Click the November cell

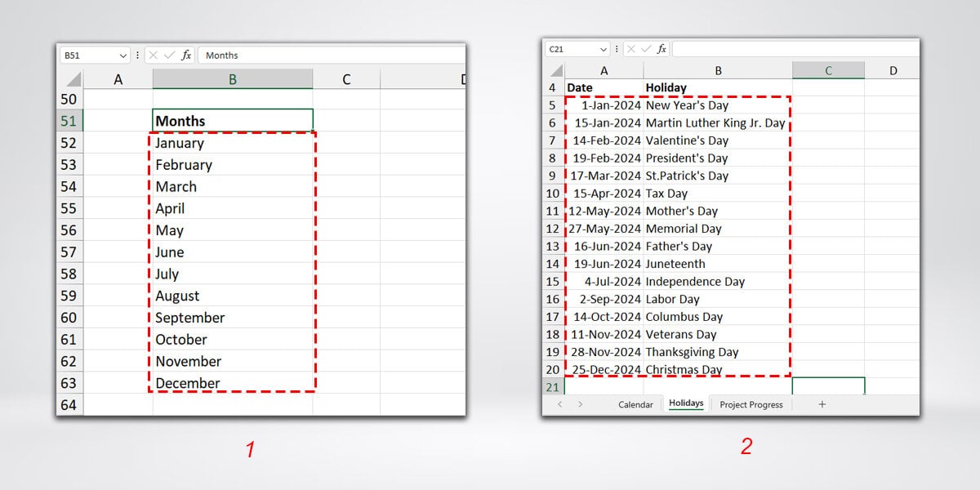233,361
